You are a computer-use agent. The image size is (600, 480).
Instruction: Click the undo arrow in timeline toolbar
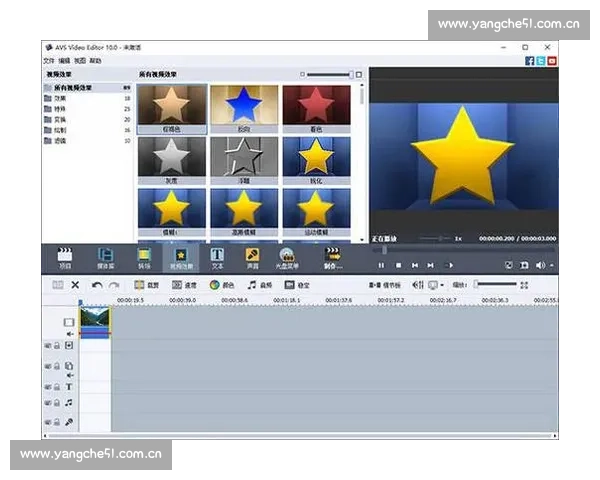(97, 285)
